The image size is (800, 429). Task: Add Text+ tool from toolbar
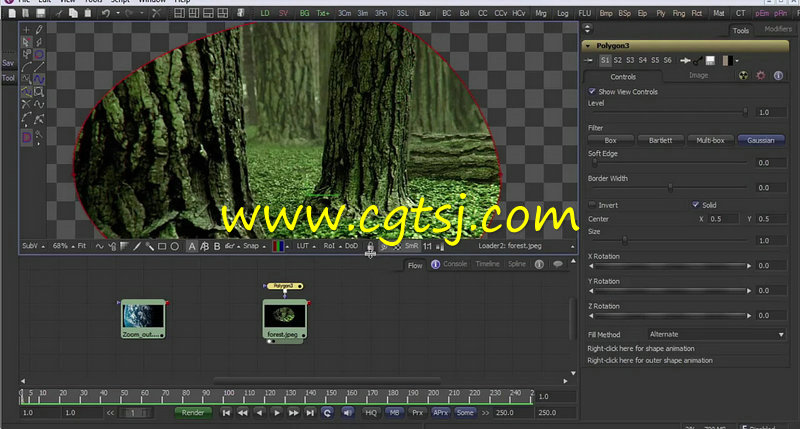pyautogui.click(x=322, y=14)
